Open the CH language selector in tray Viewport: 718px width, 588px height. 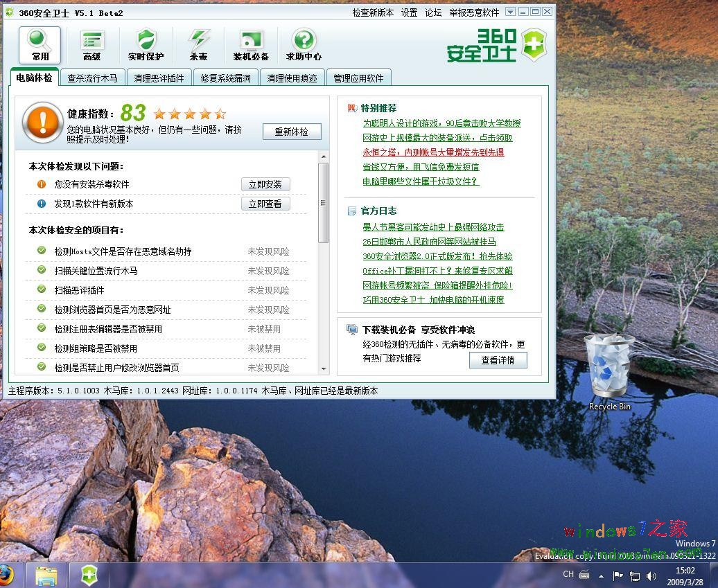(x=568, y=575)
